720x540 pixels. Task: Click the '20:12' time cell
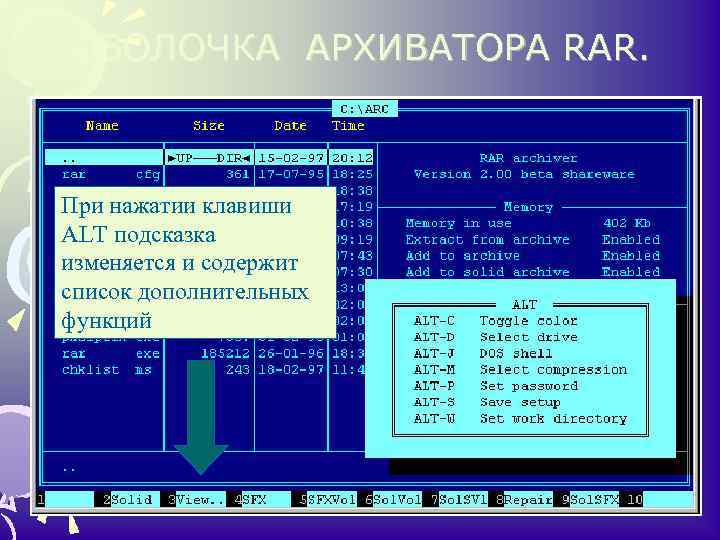(352, 158)
